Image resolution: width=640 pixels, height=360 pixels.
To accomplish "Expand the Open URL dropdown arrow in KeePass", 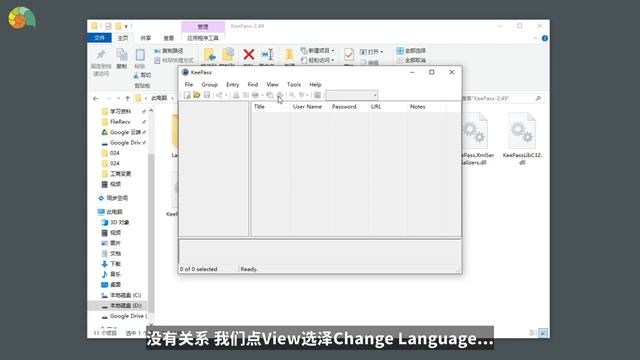I will point(262,95).
